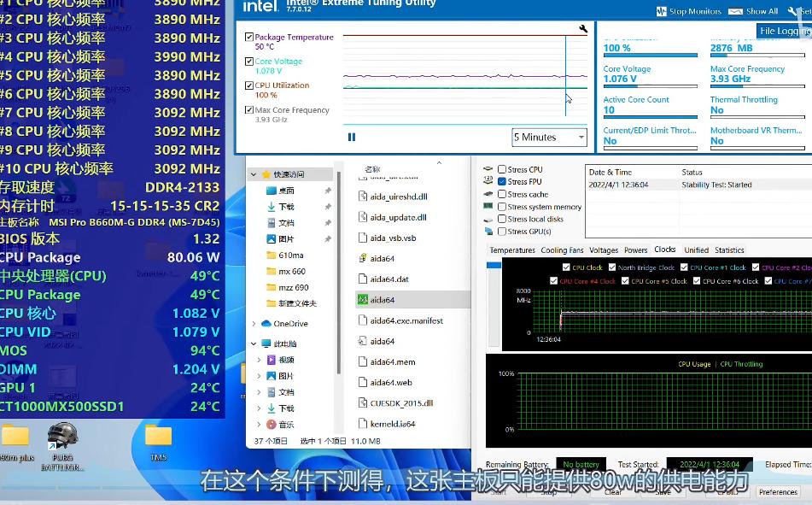This screenshot has width=812, height=505.
Task: Enable Stress system memory checkbox
Action: click(502, 207)
